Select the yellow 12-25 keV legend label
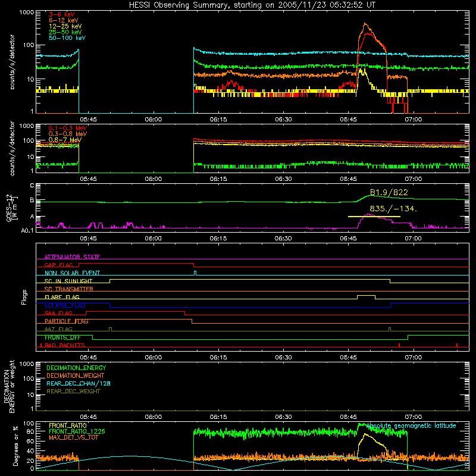 pos(65,26)
